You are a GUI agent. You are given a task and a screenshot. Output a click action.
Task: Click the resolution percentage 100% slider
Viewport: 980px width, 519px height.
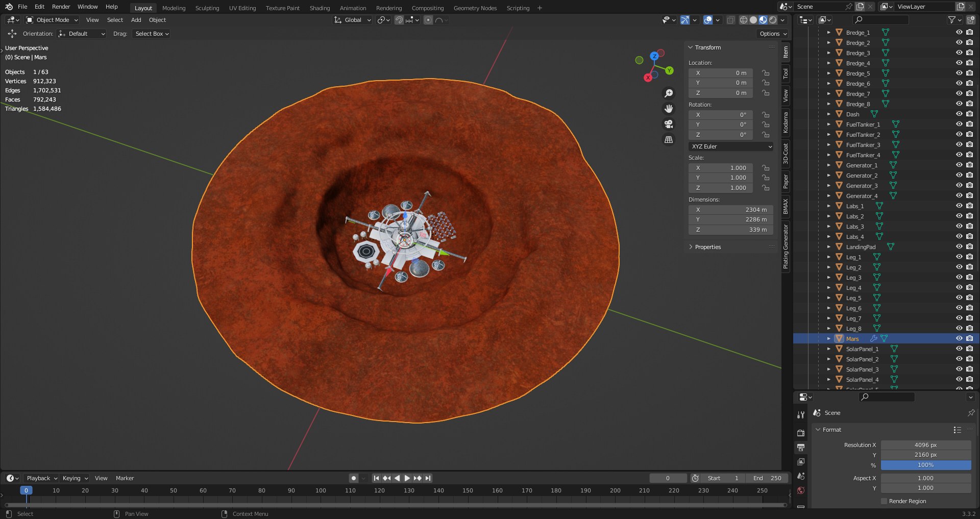(x=925, y=465)
